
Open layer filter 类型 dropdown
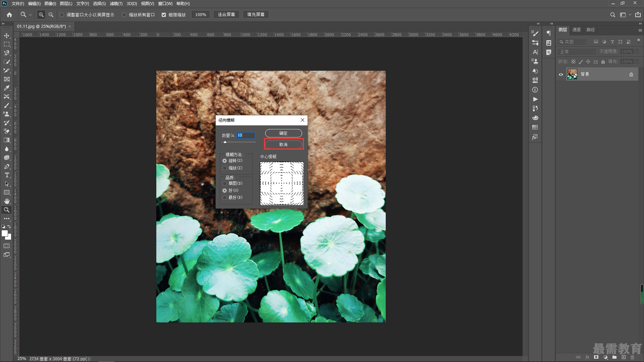[572, 42]
